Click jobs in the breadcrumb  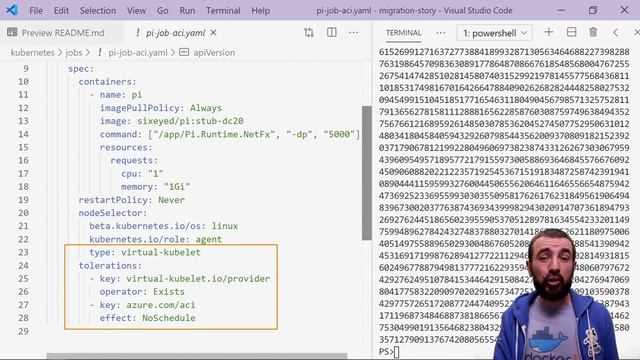74,53
